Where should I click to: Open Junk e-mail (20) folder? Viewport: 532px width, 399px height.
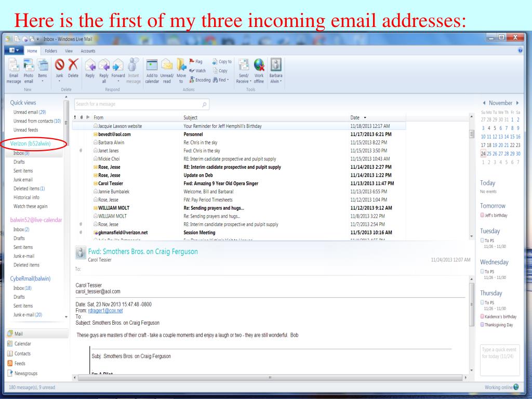[28, 314]
